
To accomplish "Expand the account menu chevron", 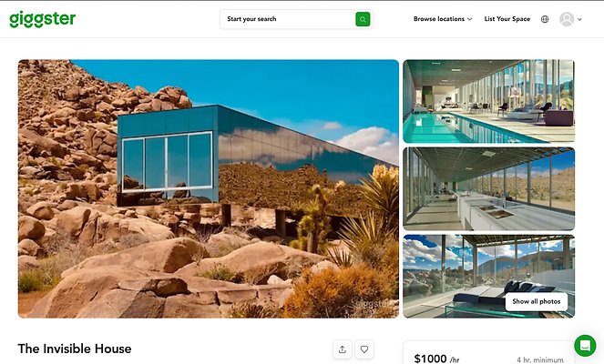I will tap(579, 19).
